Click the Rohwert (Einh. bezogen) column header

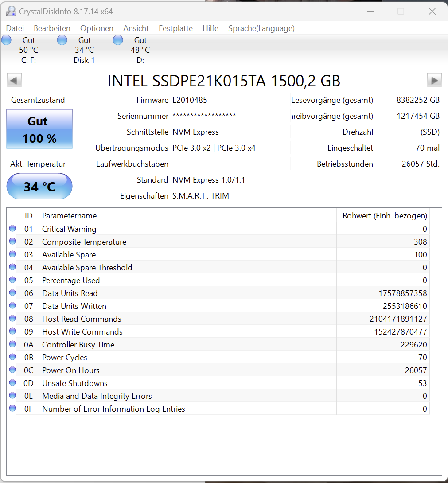[383, 216]
